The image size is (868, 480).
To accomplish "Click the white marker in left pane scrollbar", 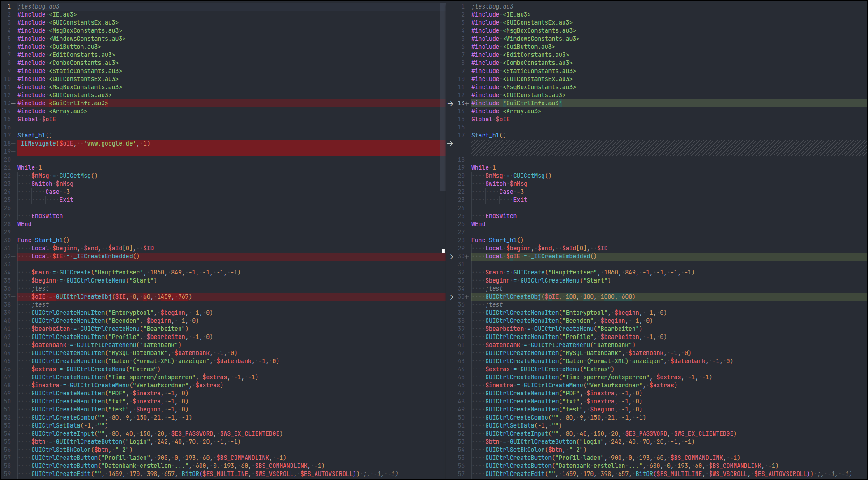I will [x=443, y=251].
